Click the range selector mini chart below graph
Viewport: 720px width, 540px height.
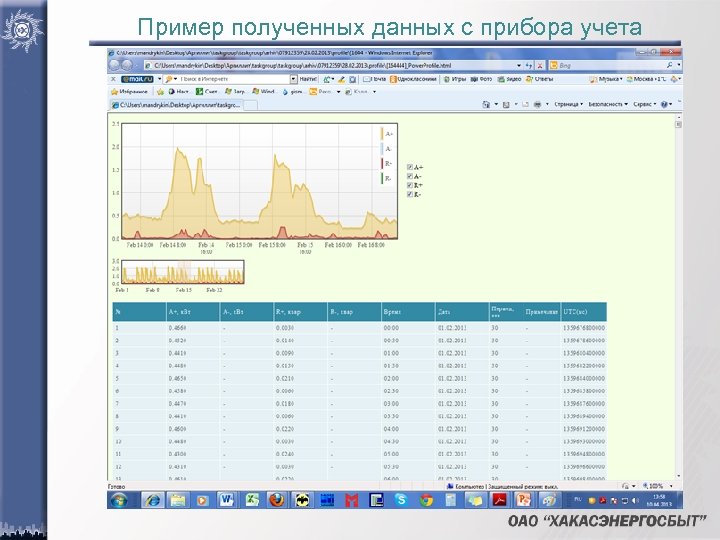(182, 272)
